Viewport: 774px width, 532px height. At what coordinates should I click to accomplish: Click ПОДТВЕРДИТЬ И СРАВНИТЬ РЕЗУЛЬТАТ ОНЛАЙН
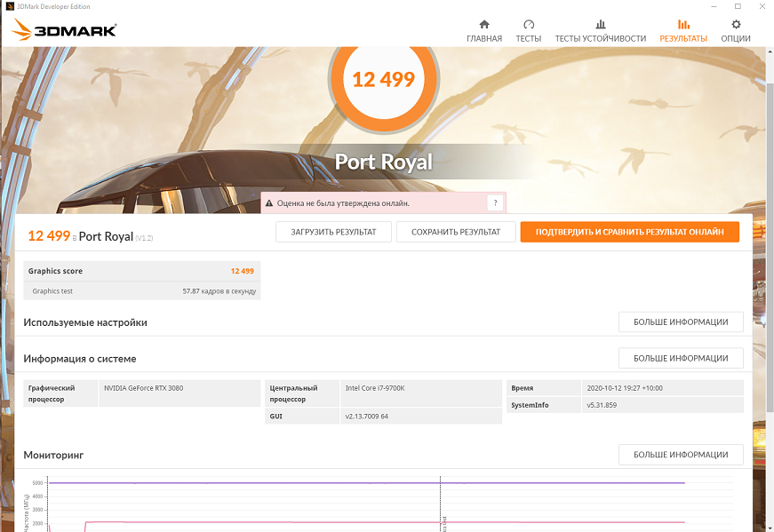pyautogui.click(x=630, y=232)
